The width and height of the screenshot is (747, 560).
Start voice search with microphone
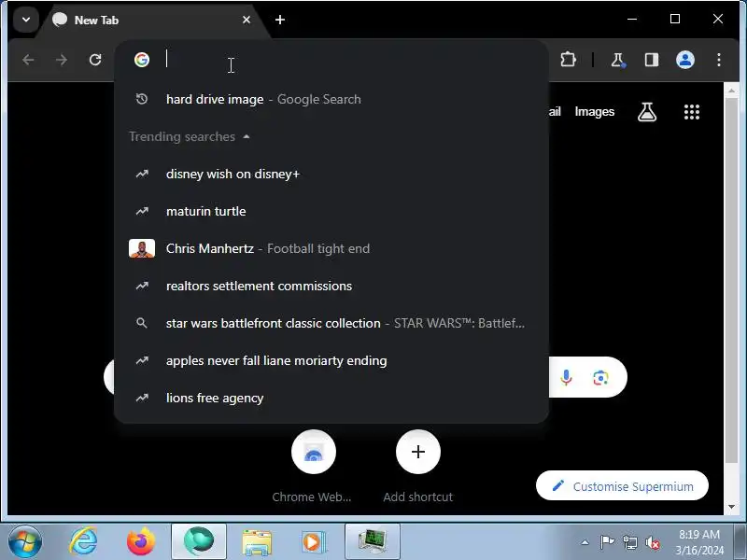[566, 378]
